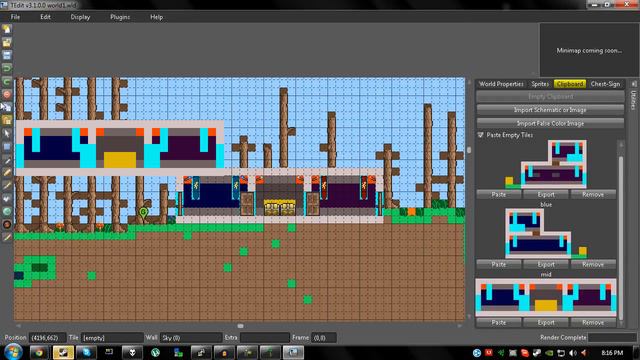Select the blue rectangle Selection tool

7,147
